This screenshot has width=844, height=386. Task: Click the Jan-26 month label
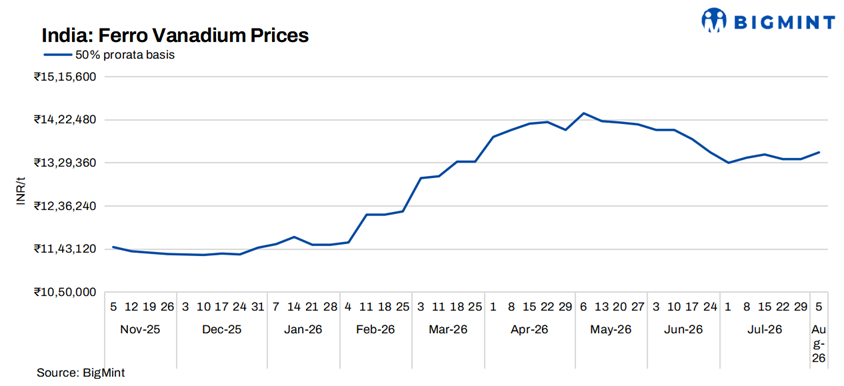[303, 329]
